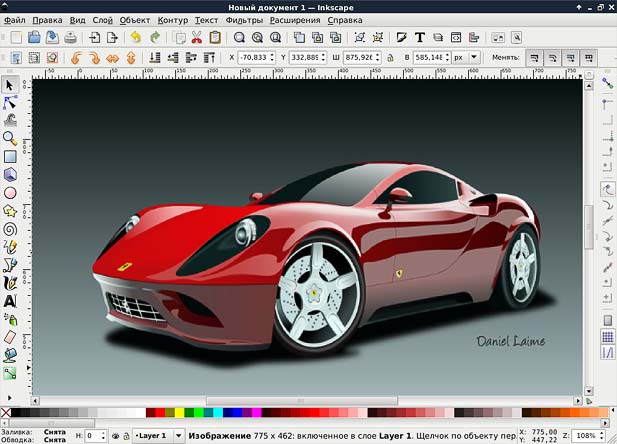Open the Text and Font dialog icon
Image resolution: width=617 pixels, height=444 pixels.
tap(419, 37)
